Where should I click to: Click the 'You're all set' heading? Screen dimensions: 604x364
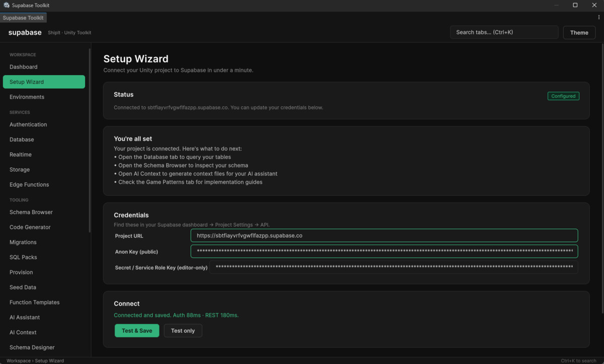133,139
